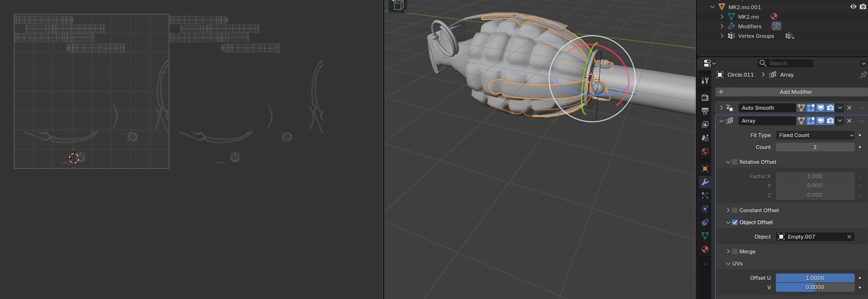Disable the Object Offset checkbox
868x299 pixels.
735,222
